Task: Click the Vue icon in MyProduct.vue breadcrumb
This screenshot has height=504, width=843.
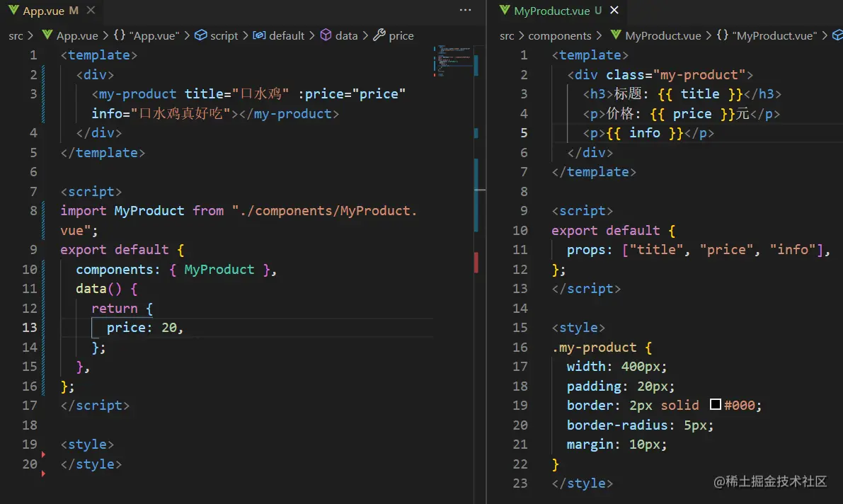Action: (x=616, y=35)
